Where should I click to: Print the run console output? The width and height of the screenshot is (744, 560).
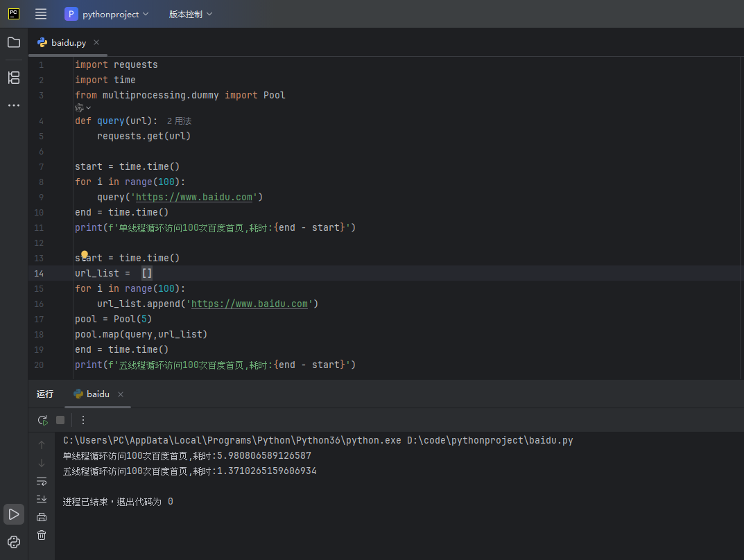42,517
